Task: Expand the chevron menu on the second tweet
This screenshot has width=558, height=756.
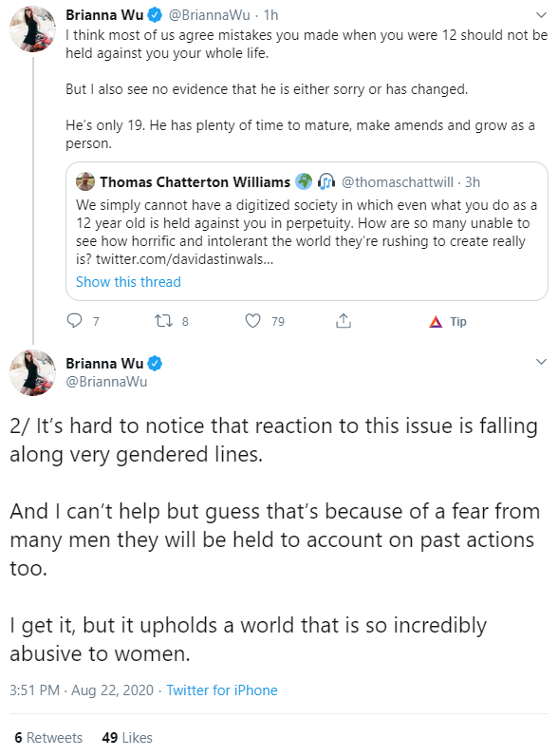Action: coord(542,362)
